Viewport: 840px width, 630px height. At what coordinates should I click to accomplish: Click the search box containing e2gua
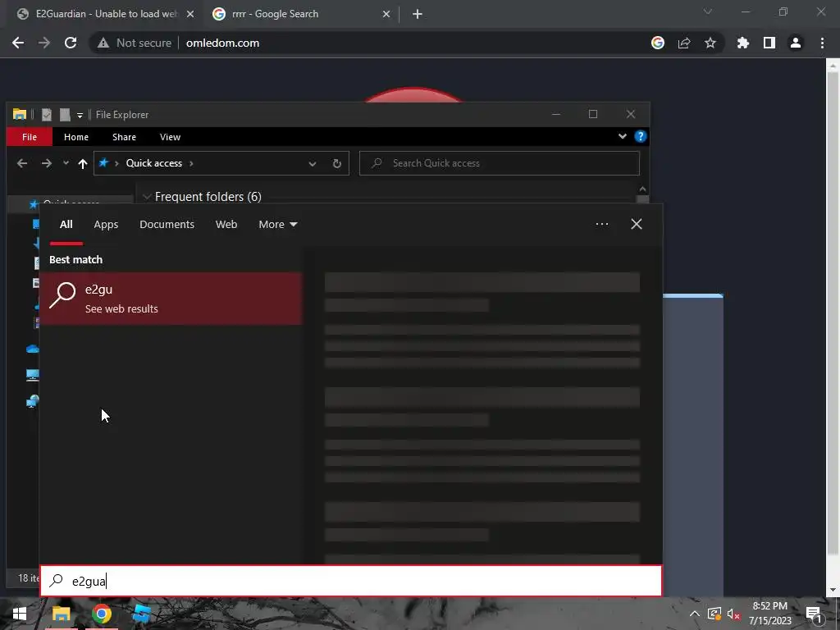(351, 581)
